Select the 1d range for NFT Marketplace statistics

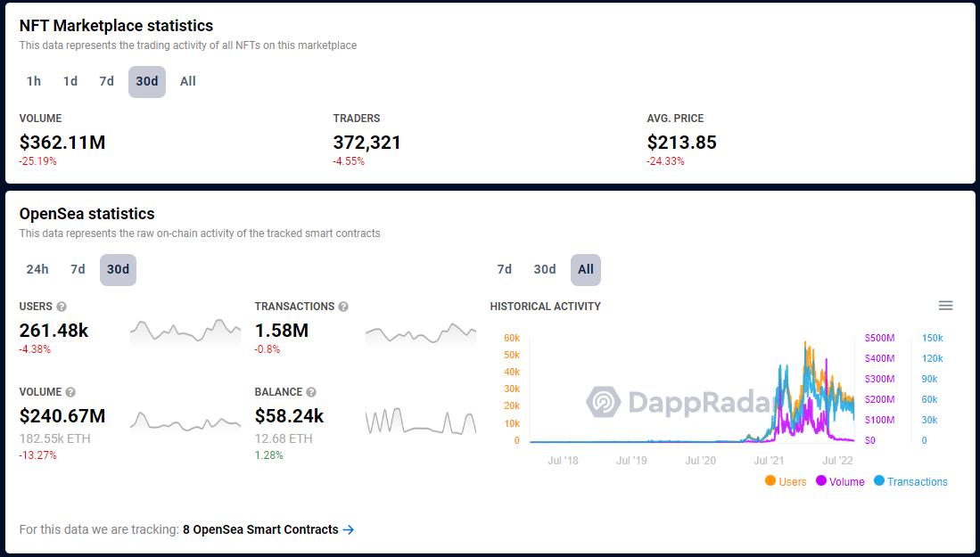(x=70, y=81)
